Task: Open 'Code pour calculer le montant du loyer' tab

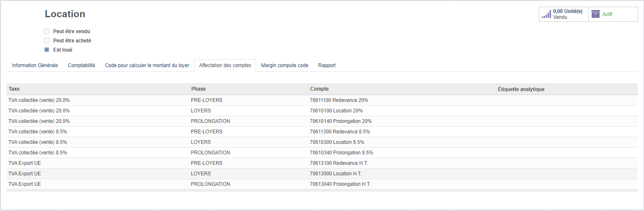Action: (147, 65)
